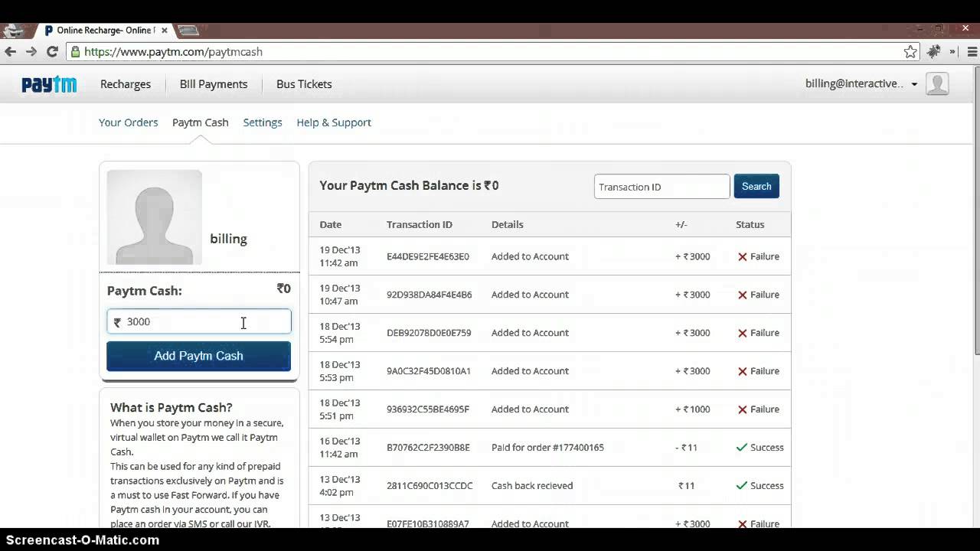Click the incognito spy icon
Image resolution: width=980 pixels, height=551 pixels.
tap(13, 31)
